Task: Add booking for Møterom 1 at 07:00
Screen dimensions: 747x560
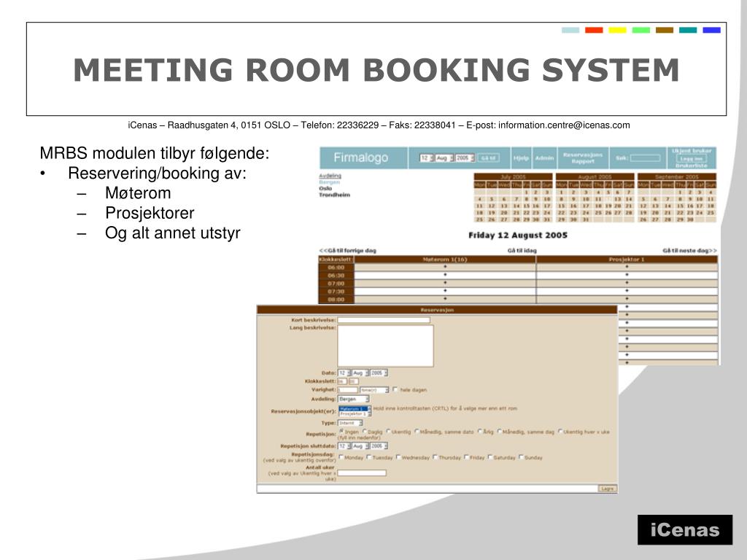Action: (x=445, y=283)
